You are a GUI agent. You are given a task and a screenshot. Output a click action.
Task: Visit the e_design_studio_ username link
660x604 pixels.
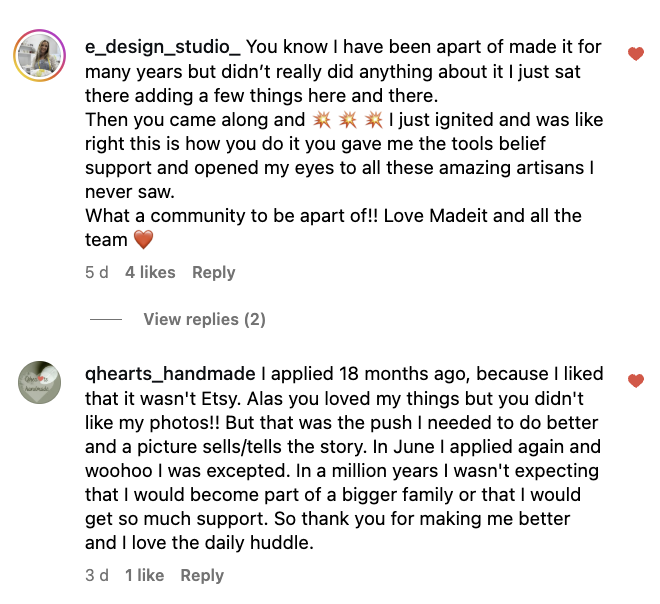(x=163, y=47)
